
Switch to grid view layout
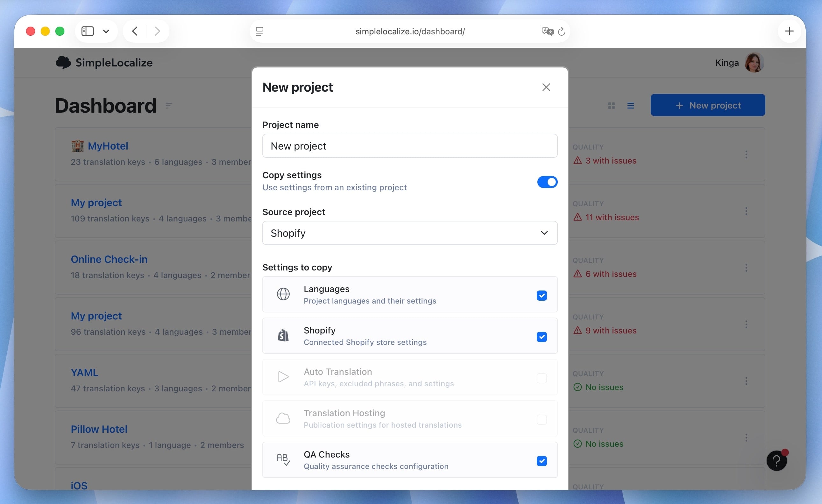612,105
